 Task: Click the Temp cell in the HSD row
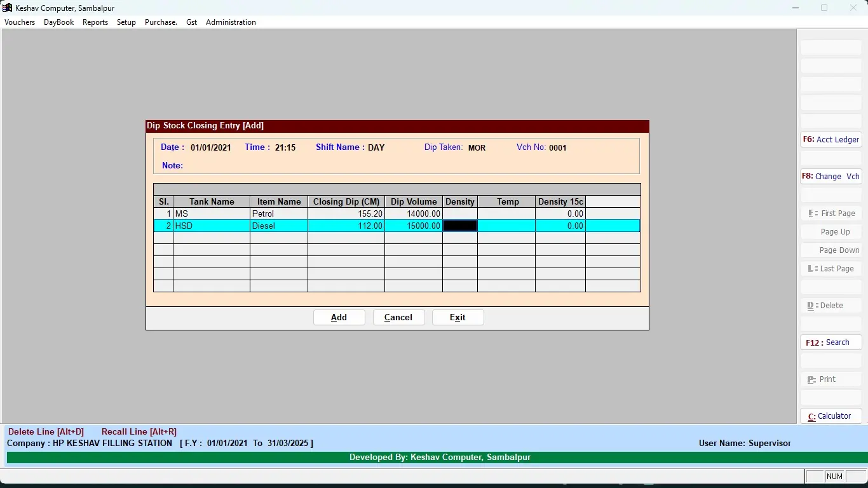point(506,226)
